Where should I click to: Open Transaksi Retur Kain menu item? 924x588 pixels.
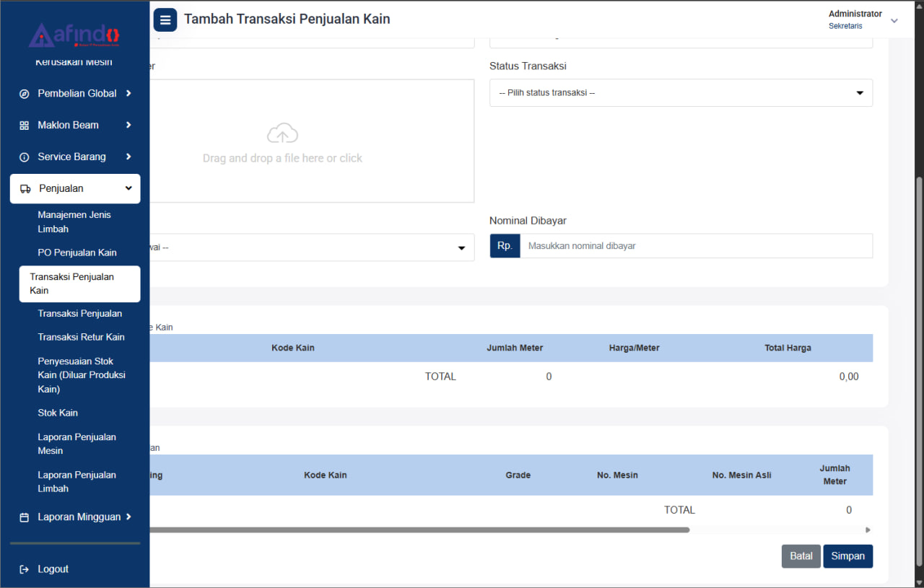coord(81,337)
